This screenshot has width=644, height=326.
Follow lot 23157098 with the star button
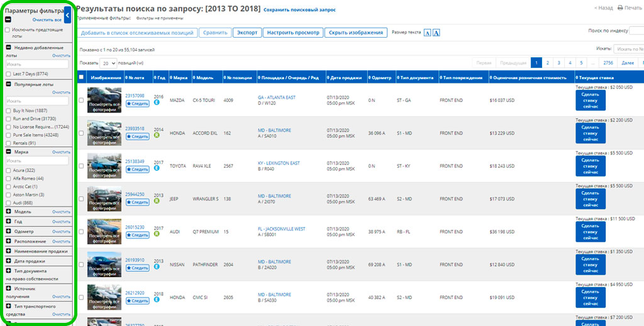[x=138, y=104]
